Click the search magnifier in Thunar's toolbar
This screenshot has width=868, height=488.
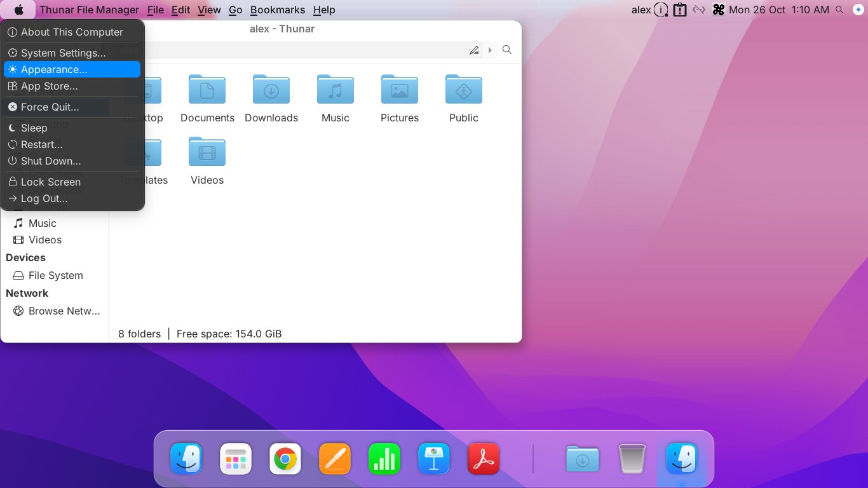507,50
